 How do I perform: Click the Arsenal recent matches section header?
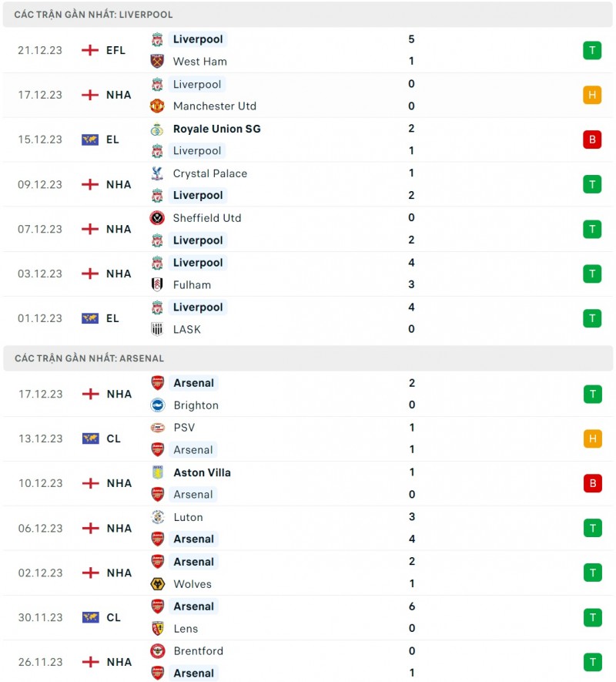click(x=89, y=358)
